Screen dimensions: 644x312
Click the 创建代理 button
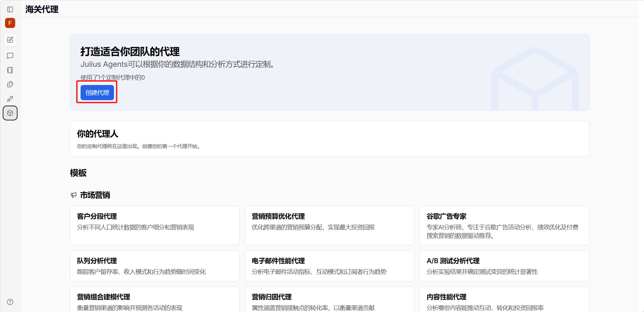pos(97,92)
